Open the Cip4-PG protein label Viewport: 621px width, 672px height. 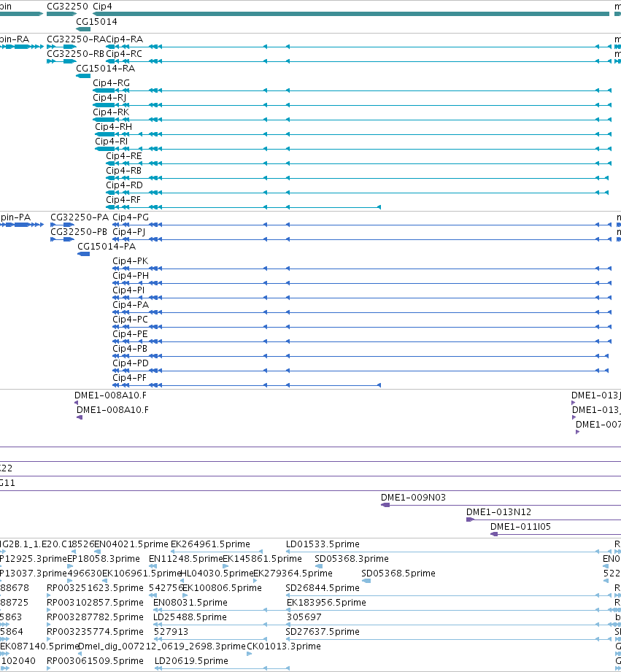(x=131, y=217)
